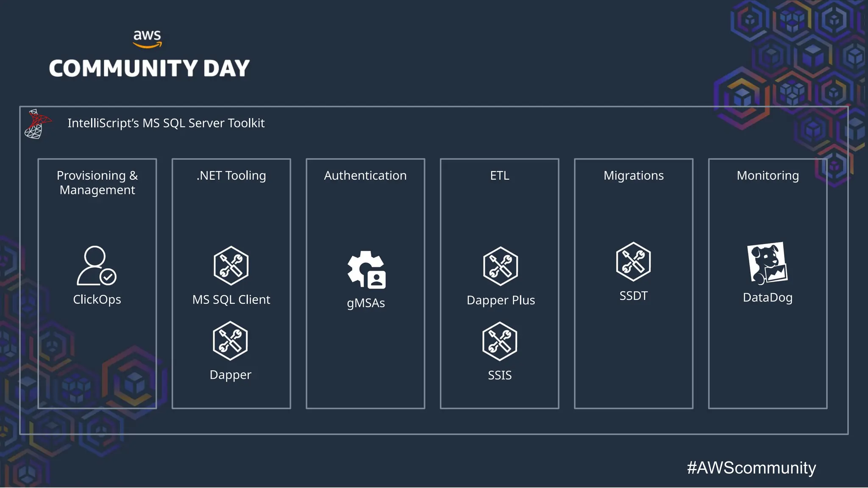Click the SSIS label
868x488 pixels.
click(x=500, y=375)
